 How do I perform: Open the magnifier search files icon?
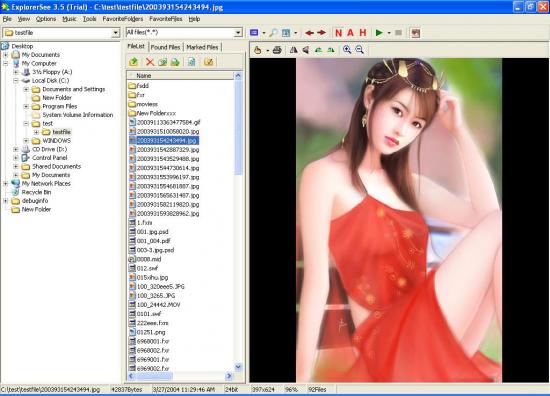coord(273,33)
